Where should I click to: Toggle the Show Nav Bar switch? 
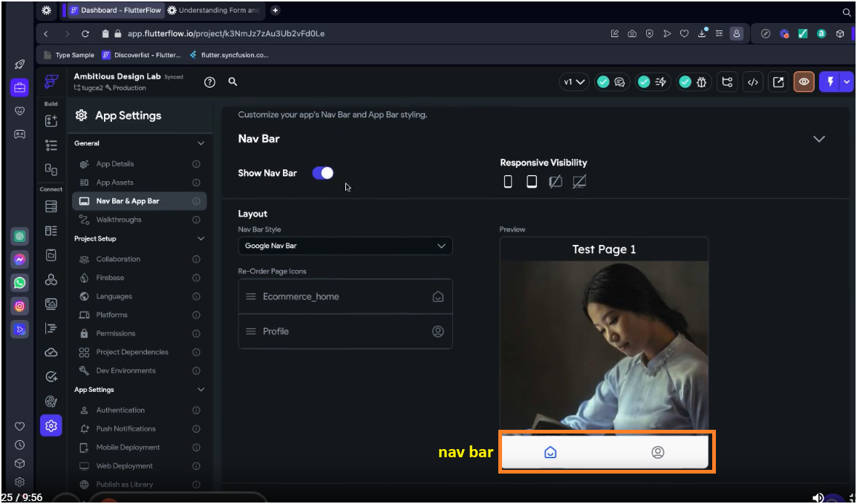point(323,173)
